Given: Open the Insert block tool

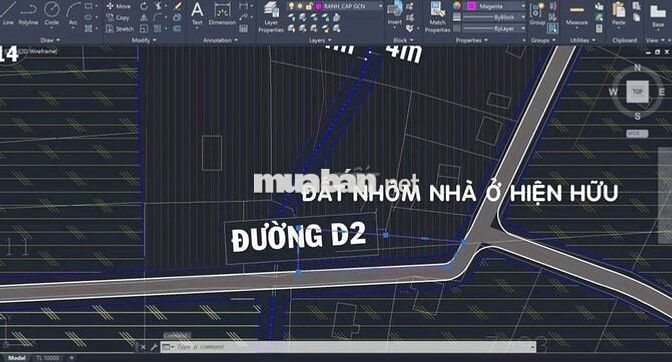Looking at the screenshot, I should 395,13.
